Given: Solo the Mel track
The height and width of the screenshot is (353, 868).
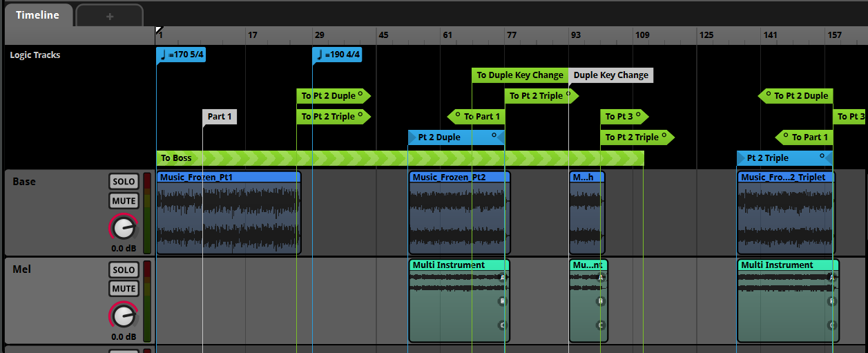Looking at the screenshot, I should (x=124, y=269).
